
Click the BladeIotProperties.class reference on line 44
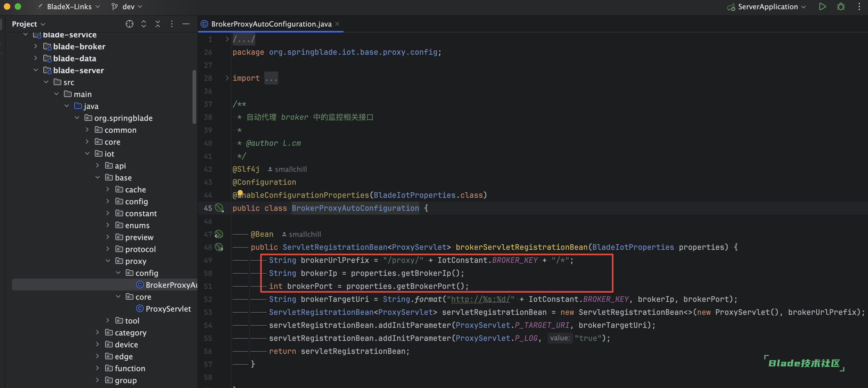coord(428,195)
